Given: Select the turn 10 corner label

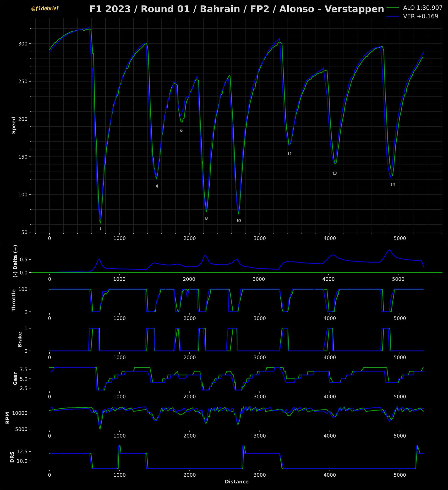Looking at the screenshot, I should (x=238, y=221).
